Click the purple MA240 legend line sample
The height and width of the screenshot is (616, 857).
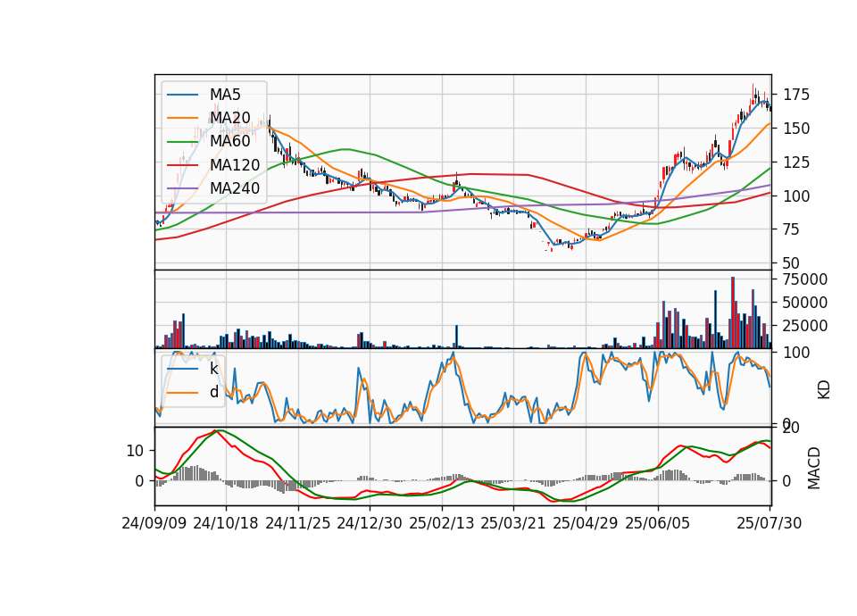pyautogui.click(x=182, y=188)
